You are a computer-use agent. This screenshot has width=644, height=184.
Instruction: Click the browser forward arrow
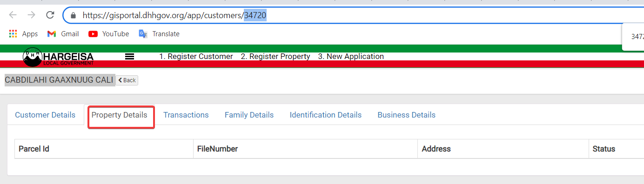click(x=31, y=15)
